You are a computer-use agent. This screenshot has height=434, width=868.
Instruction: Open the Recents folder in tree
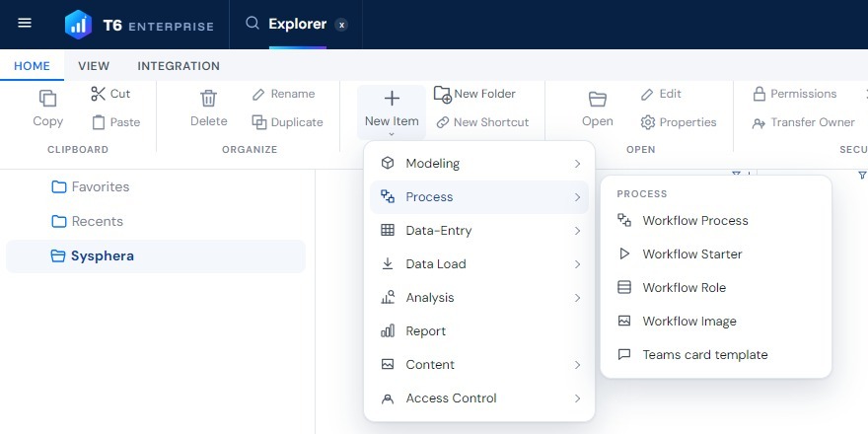click(87, 221)
